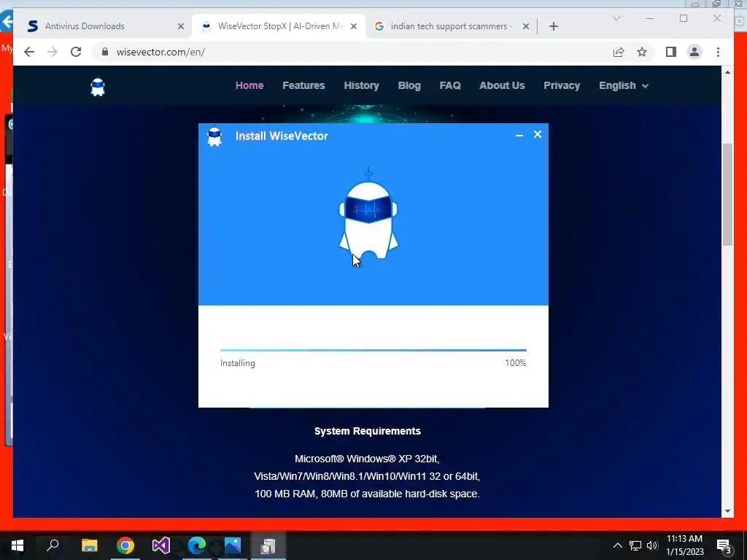Click the scrollbar up arrow
This screenshot has width=747, height=560.
point(727,72)
